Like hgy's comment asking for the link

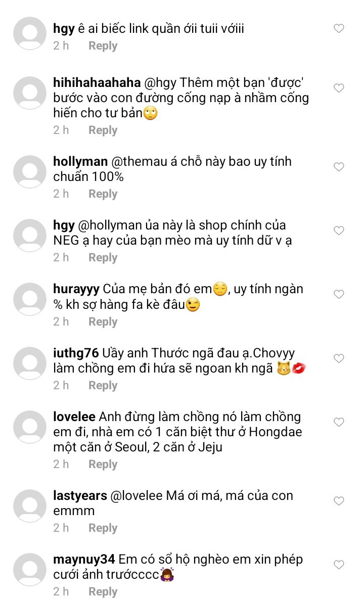(339, 29)
